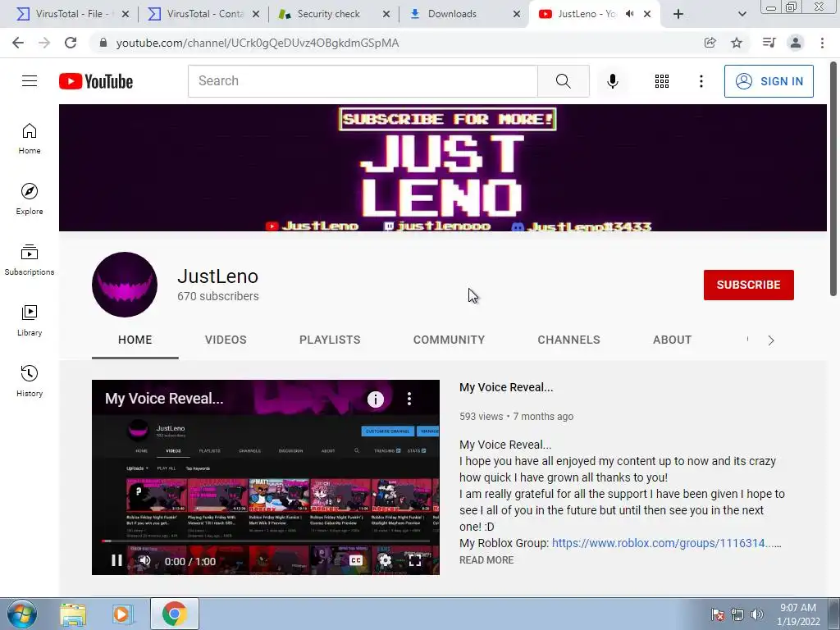Open Subscriptions in the sidebar

pyautogui.click(x=30, y=260)
